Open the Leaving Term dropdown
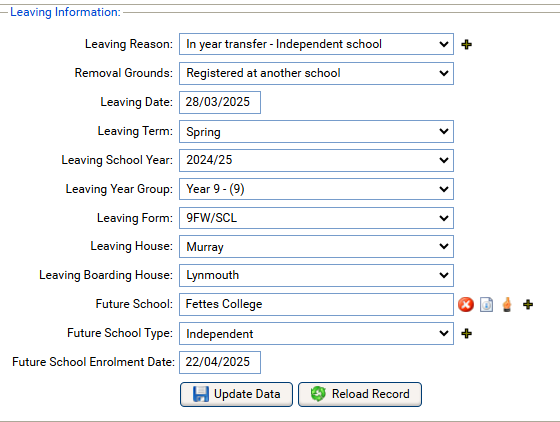The image size is (560, 422). tap(316, 131)
